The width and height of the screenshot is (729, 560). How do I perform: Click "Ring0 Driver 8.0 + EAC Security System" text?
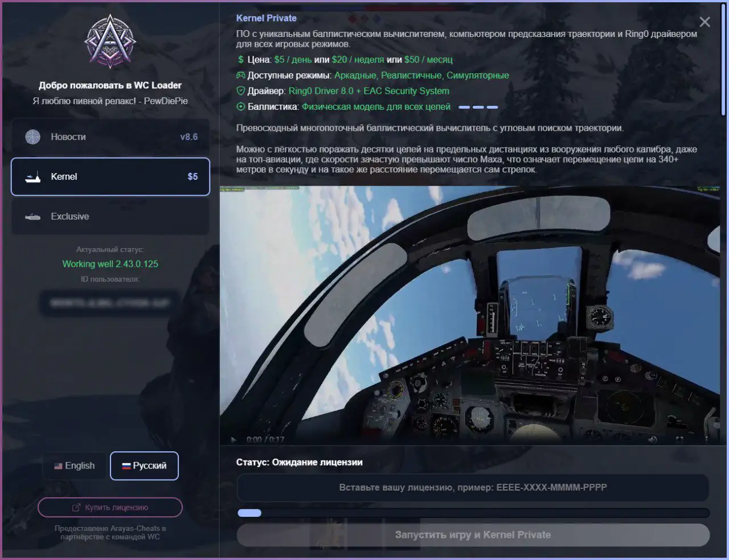tap(368, 91)
